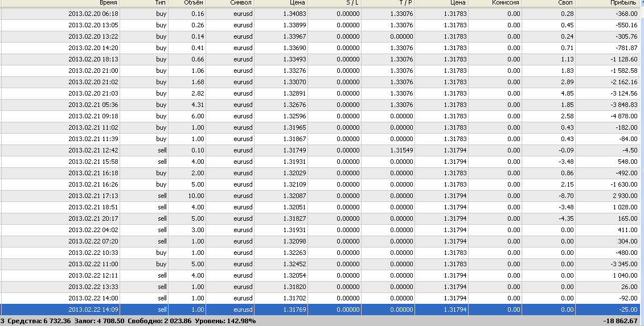Click volume 6.00 cell
This screenshot has width=644, height=326.
coord(198,116)
